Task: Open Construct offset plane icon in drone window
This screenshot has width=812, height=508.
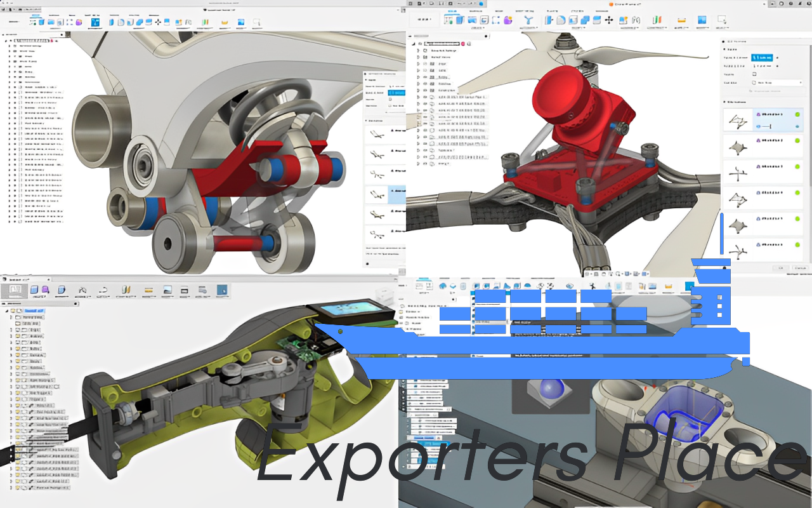Action: (x=657, y=20)
